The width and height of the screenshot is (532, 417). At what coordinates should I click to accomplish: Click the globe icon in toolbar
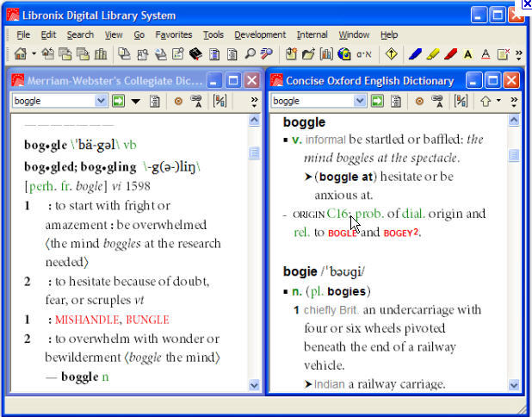click(344, 53)
